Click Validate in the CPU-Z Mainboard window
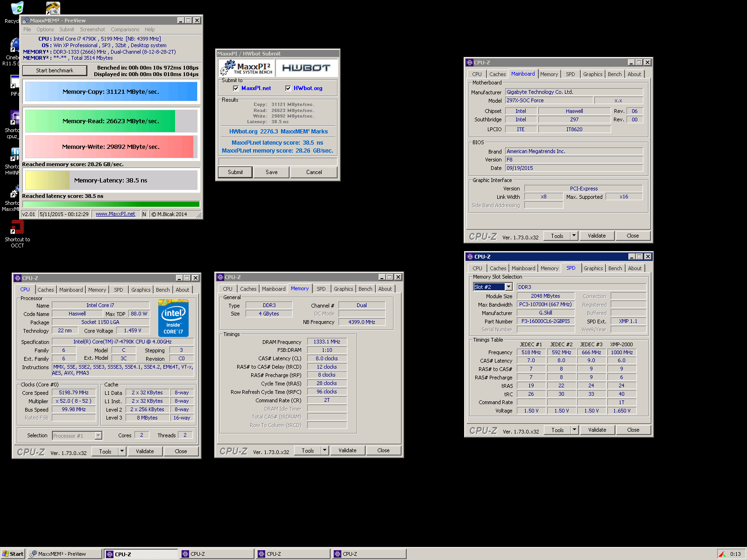This screenshot has height=560, width=747. [x=597, y=236]
